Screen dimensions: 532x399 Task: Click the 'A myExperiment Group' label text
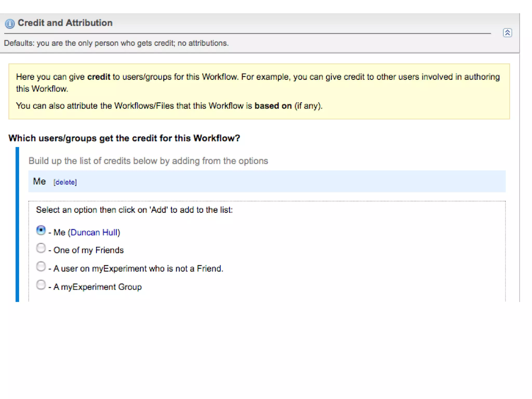(x=97, y=287)
